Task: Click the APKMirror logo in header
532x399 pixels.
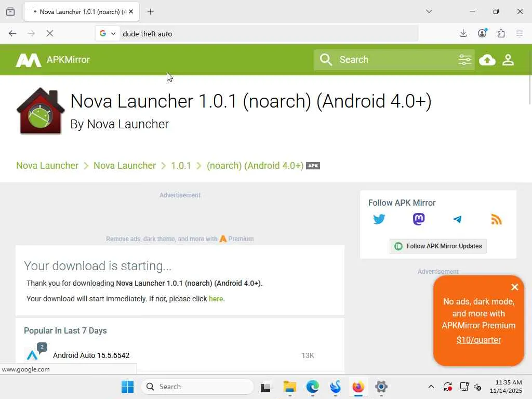Action: (x=53, y=60)
